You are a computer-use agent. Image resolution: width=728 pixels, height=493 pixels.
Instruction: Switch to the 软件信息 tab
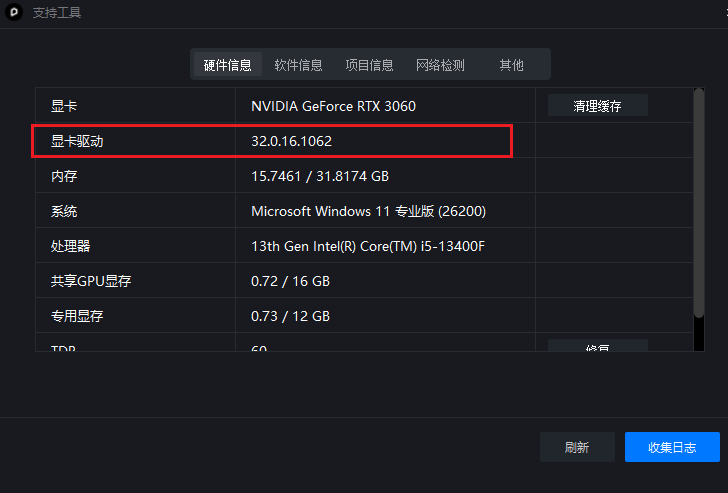coord(298,65)
